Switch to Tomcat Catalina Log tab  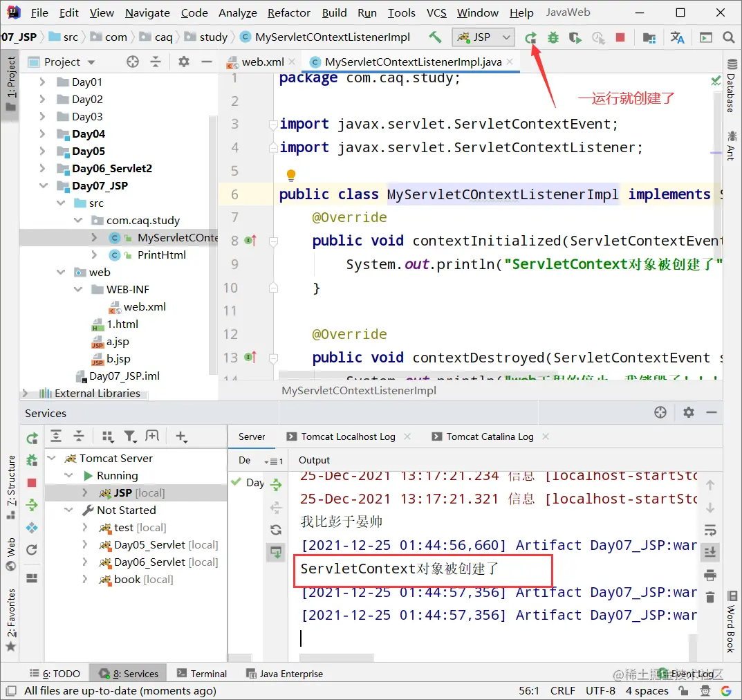pyautogui.click(x=490, y=436)
